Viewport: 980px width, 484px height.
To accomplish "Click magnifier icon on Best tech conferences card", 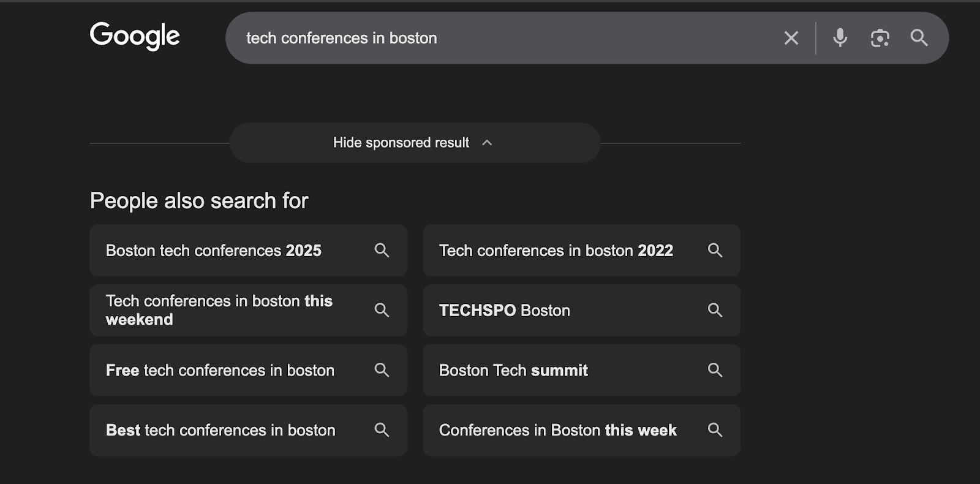I will [382, 430].
